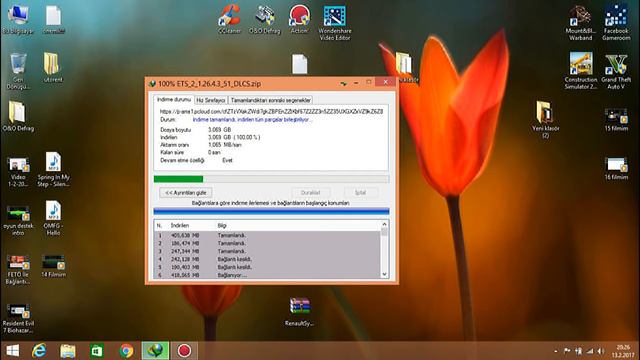Screen dimensions: 640x360
Task: Select connection row 4 with 242,128 MB
Action: click(267, 259)
